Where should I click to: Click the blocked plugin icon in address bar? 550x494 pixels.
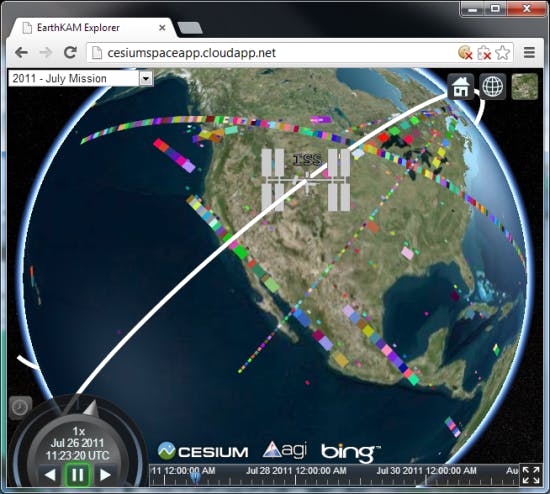click(484, 53)
